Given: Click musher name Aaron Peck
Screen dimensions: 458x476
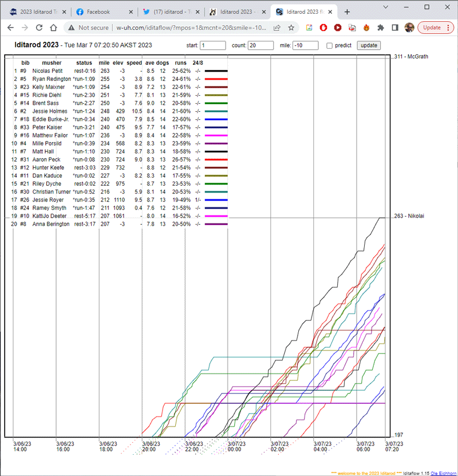Looking at the screenshot, I should 46,159.
